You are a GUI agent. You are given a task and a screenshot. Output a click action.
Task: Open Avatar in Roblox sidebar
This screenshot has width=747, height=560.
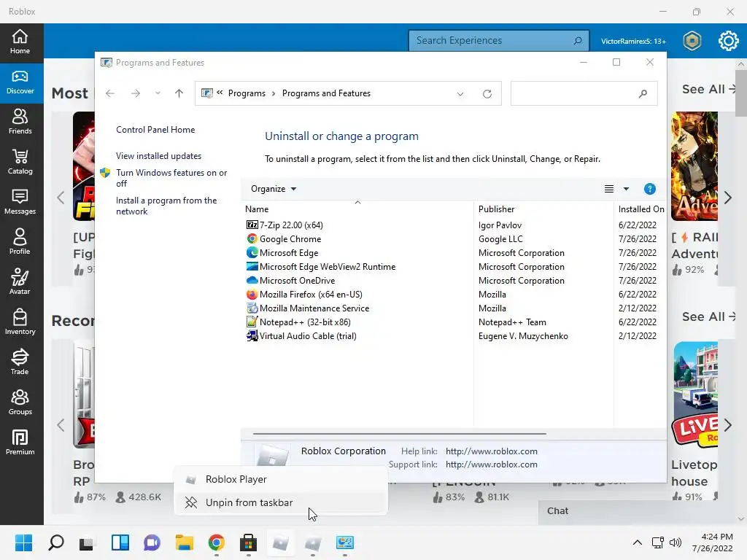coord(20,282)
